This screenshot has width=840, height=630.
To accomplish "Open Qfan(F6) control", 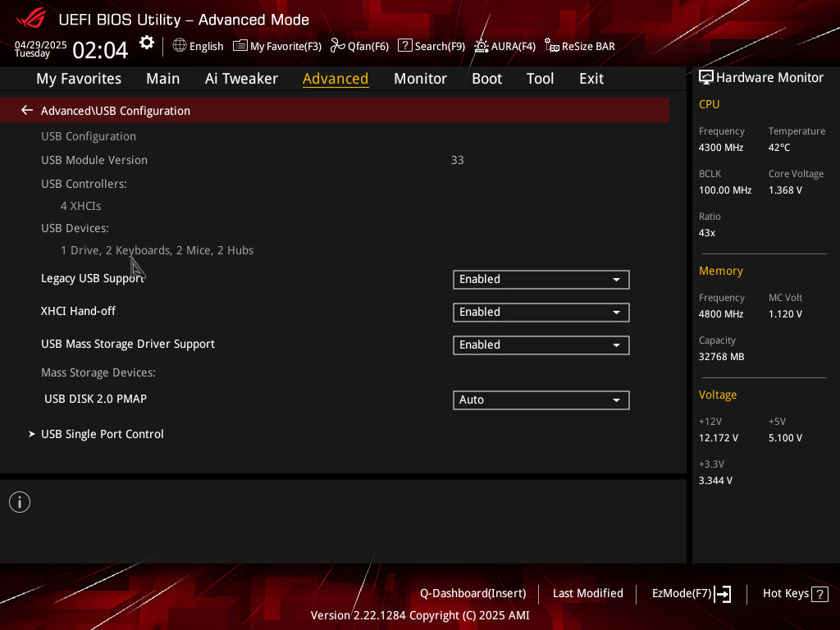I will tap(359, 46).
